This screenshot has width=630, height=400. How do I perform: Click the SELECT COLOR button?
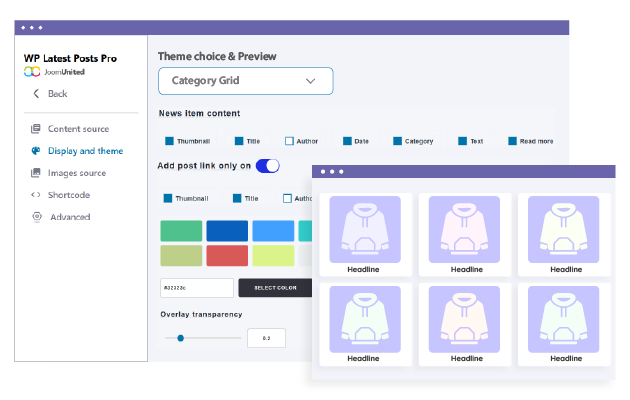tap(275, 288)
